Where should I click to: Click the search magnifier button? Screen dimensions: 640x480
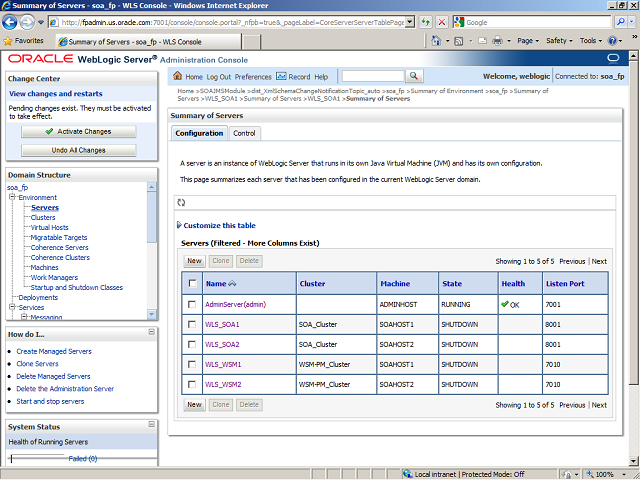coord(415,76)
